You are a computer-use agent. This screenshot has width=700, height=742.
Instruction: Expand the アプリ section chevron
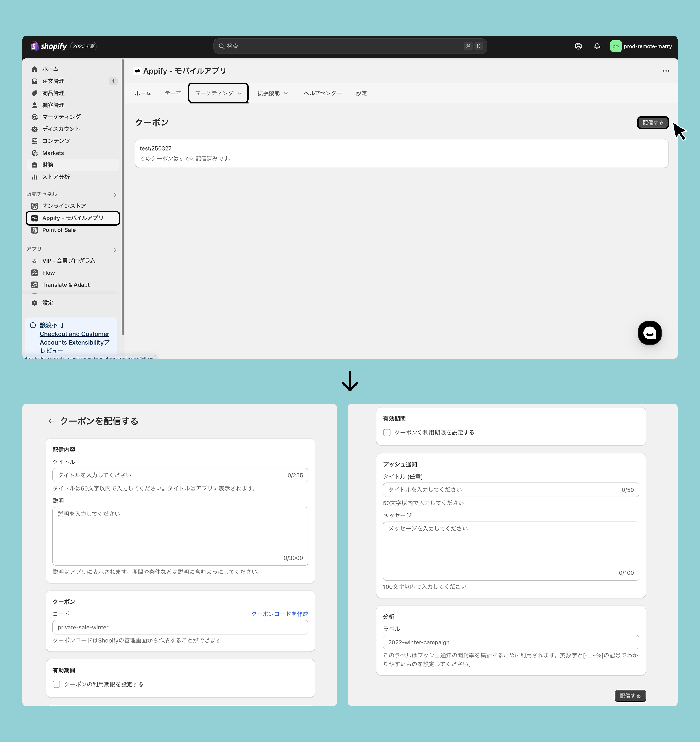click(115, 250)
